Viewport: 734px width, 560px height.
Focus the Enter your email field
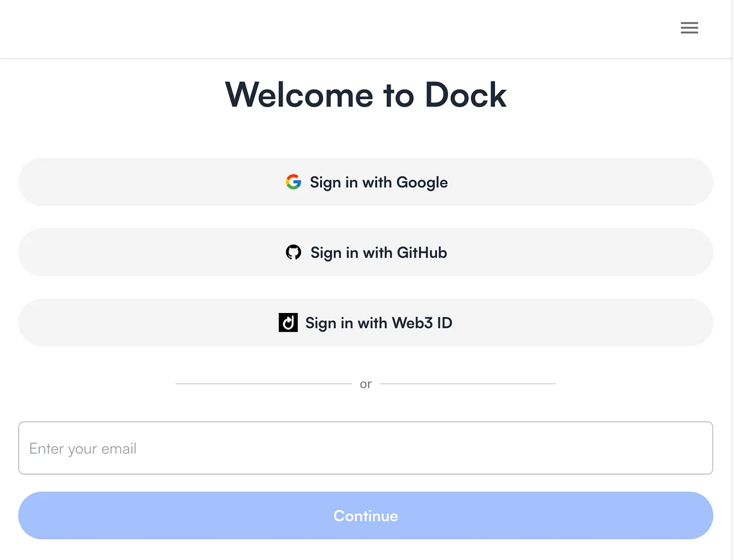click(x=365, y=448)
